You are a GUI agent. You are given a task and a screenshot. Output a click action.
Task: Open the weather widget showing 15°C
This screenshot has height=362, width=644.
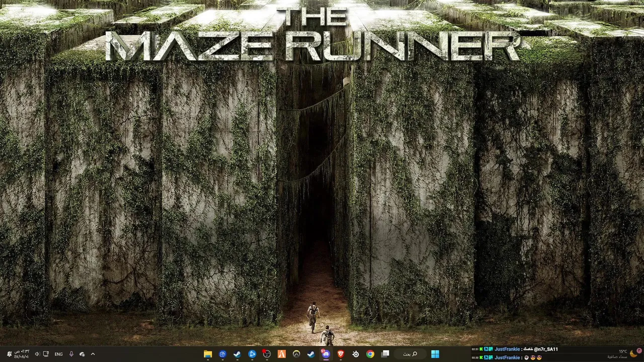click(622, 354)
